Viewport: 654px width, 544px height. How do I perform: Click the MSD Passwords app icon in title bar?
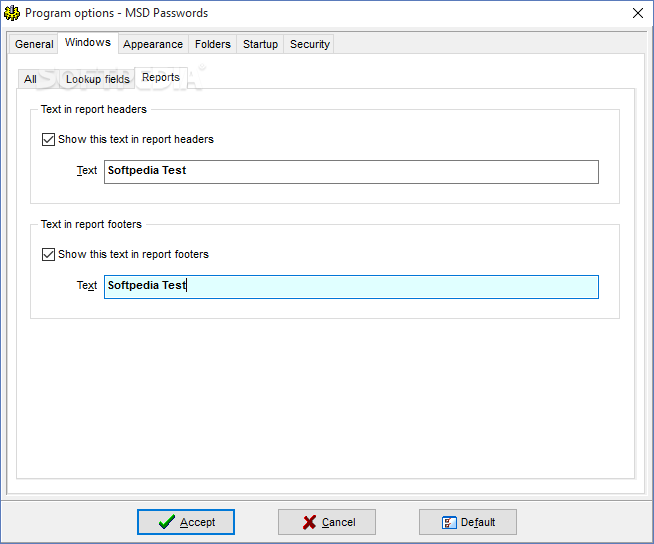pyautogui.click(x=12, y=13)
